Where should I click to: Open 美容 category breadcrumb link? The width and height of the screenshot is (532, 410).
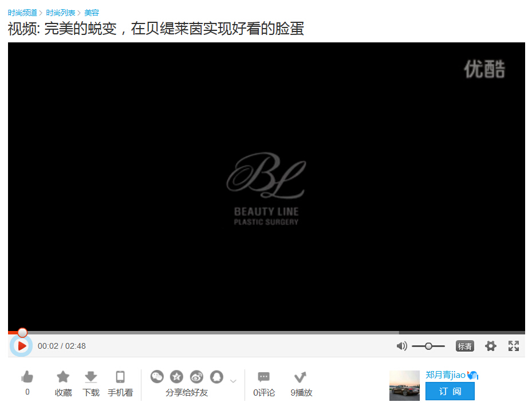pyautogui.click(x=91, y=13)
